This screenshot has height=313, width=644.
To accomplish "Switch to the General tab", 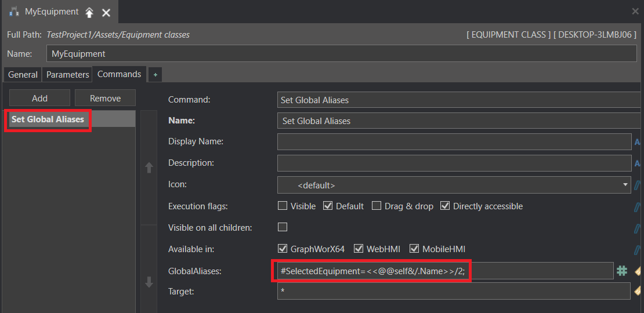I will (23, 75).
